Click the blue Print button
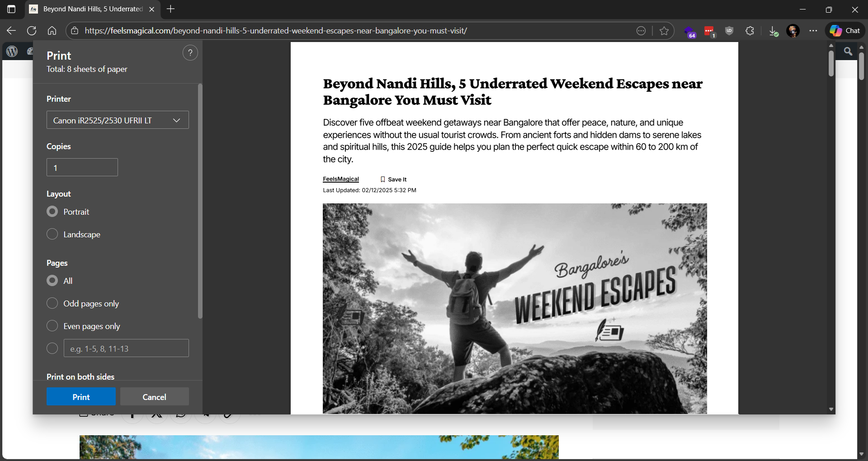 (81, 397)
